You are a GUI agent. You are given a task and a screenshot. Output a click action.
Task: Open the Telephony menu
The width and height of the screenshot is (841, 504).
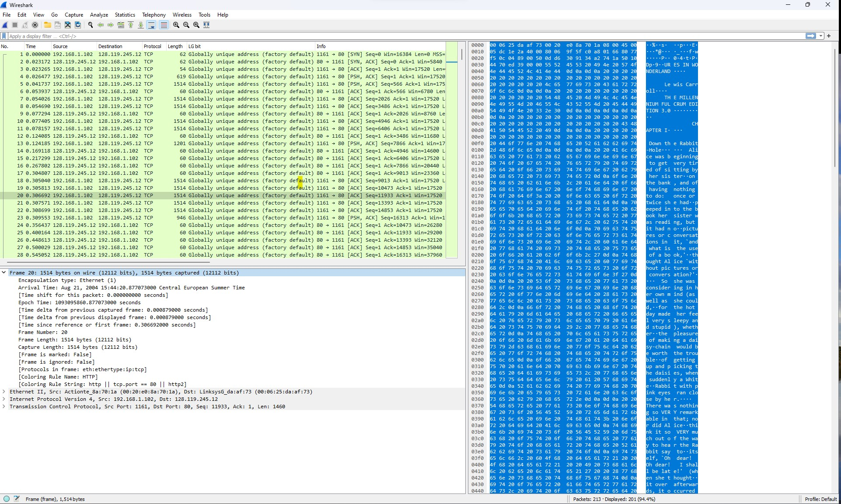[x=154, y=14]
